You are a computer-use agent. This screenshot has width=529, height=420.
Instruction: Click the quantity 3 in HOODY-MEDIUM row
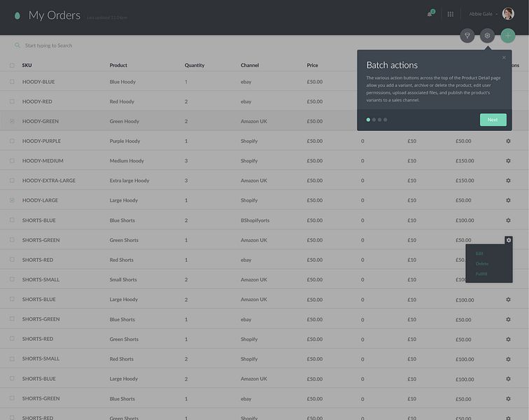186,161
